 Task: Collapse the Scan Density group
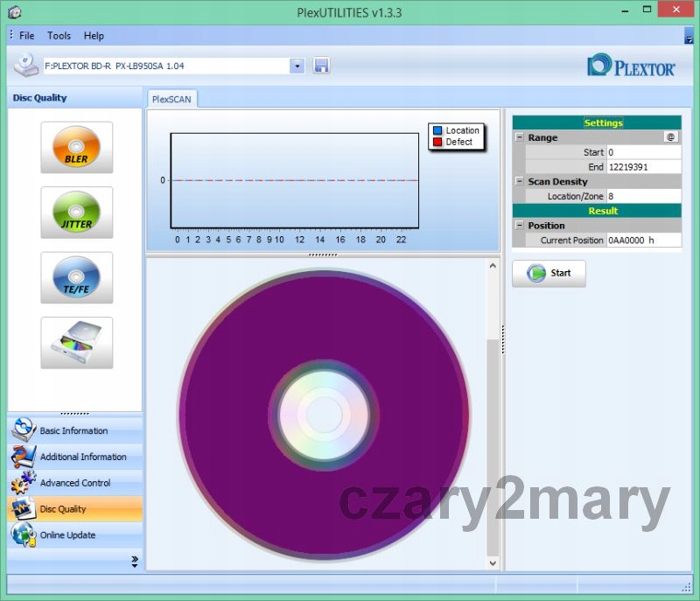pyautogui.click(x=520, y=182)
